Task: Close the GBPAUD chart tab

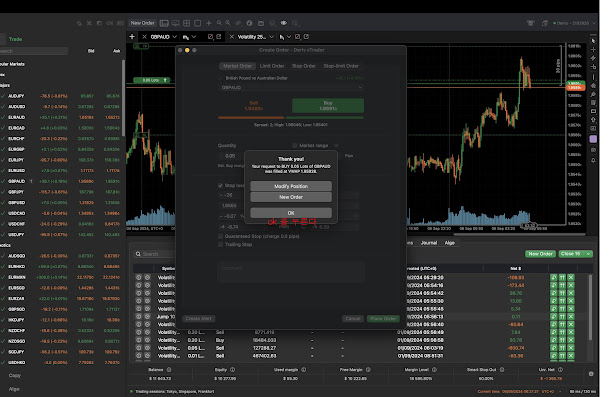Action: click(144, 37)
